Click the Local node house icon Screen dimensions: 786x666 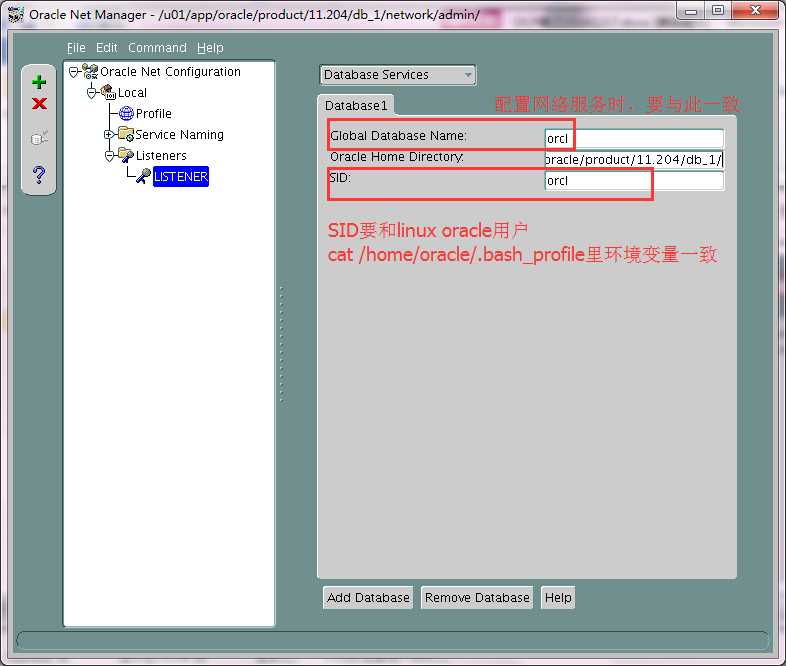pyautogui.click(x=108, y=92)
